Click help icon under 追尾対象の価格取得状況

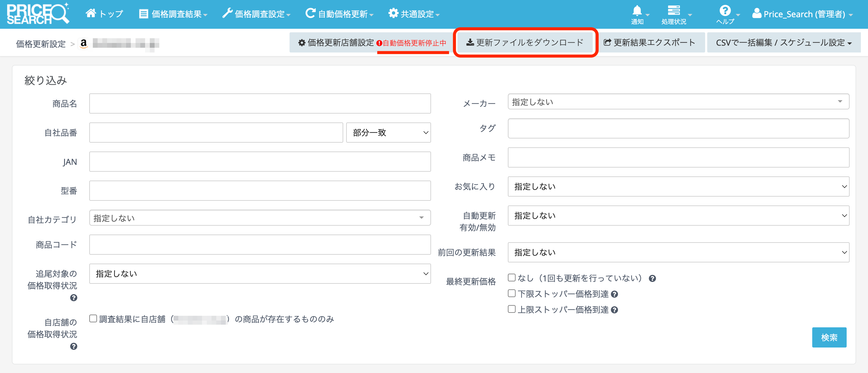(x=74, y=298)
